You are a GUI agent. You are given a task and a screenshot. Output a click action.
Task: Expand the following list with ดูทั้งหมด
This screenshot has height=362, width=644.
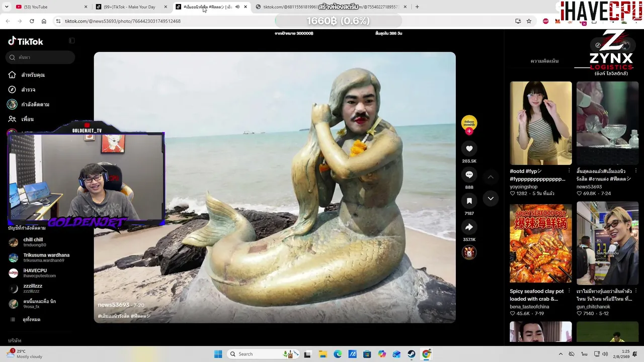31,320
